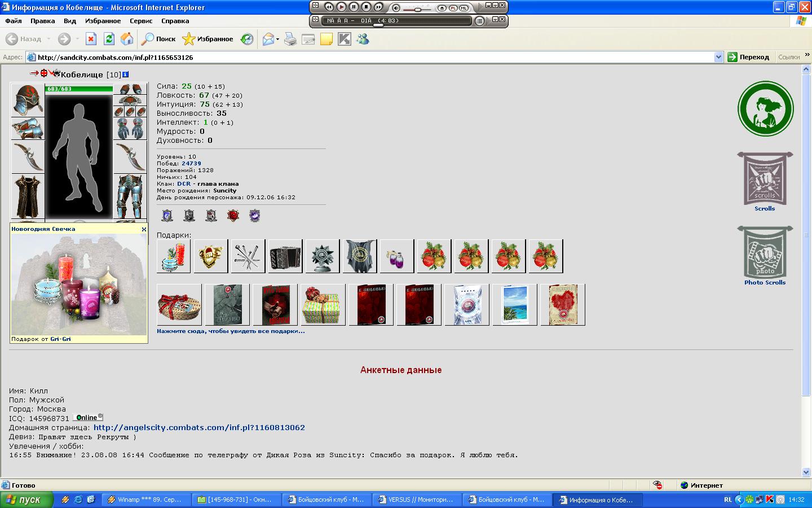The image size is (812, 508).
Task: Expand the address bar dropdown
Action: tap(718, 57)
